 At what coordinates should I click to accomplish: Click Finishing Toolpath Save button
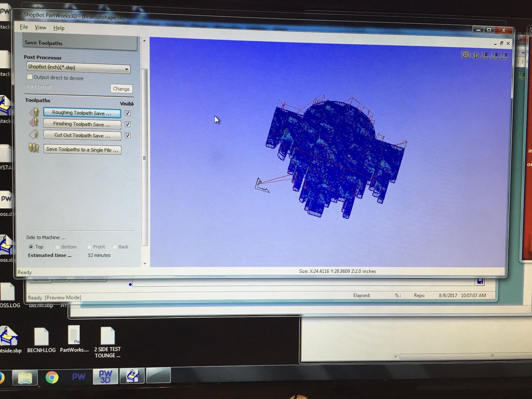(x=82, y=124)
